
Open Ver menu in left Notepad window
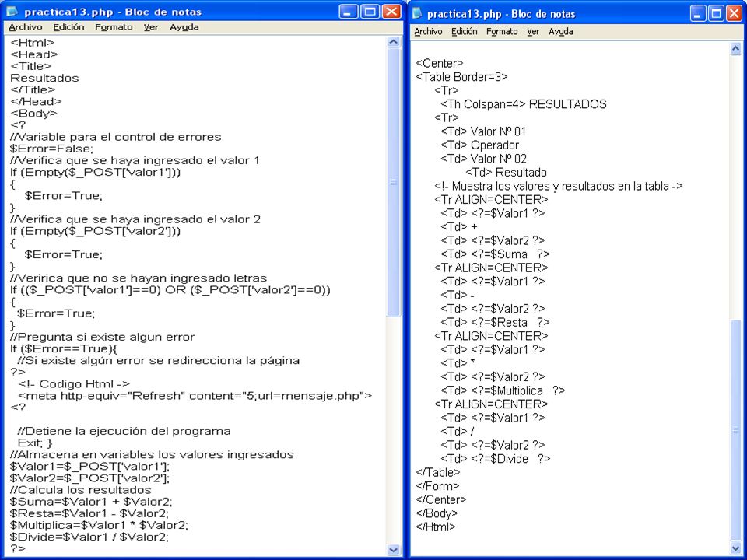point(151,27)
